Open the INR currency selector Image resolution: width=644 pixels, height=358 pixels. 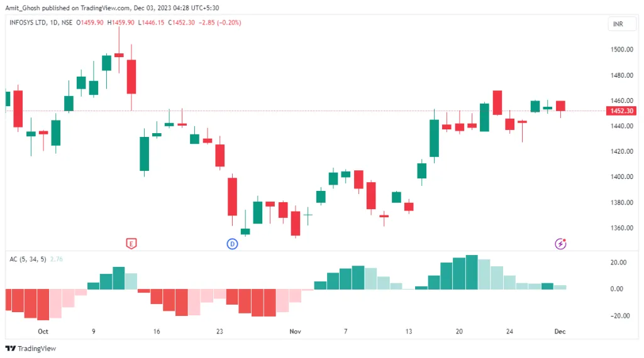618,24
